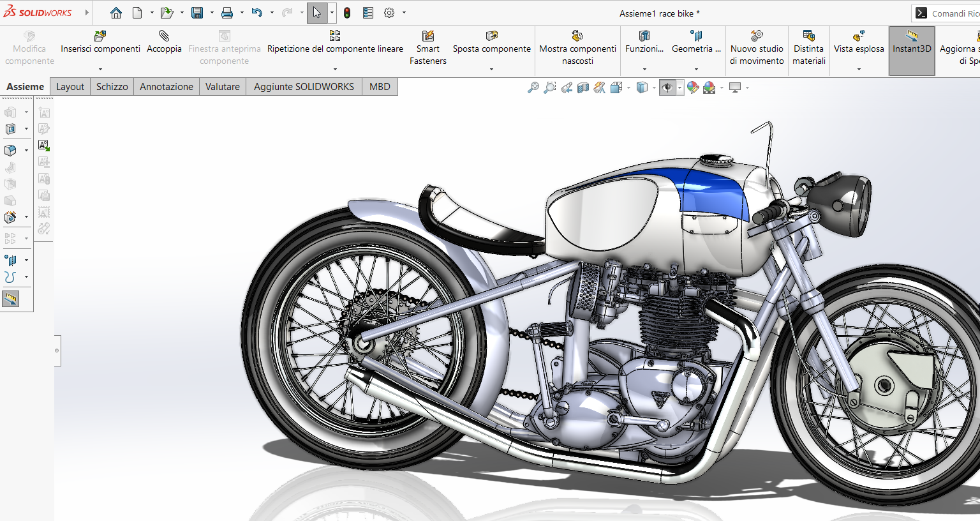Viewport: 980px width, 521px height.
Task: Undo the last action
Action: coord(256,13)
